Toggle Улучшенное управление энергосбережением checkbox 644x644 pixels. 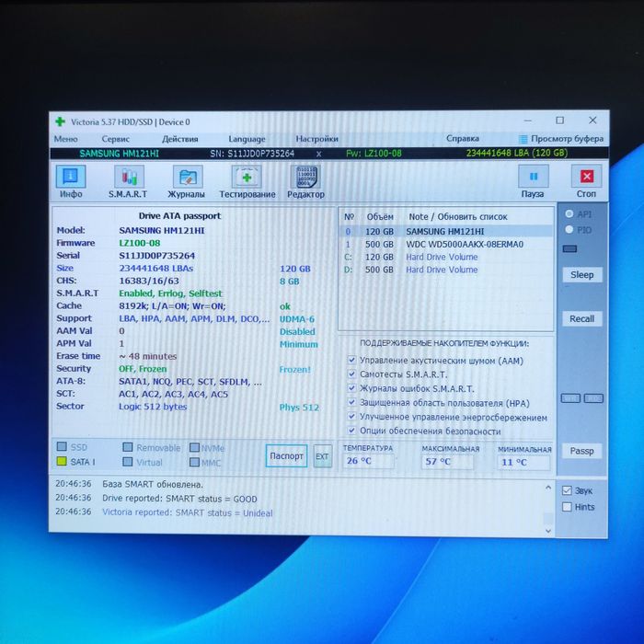coord(351,416)
